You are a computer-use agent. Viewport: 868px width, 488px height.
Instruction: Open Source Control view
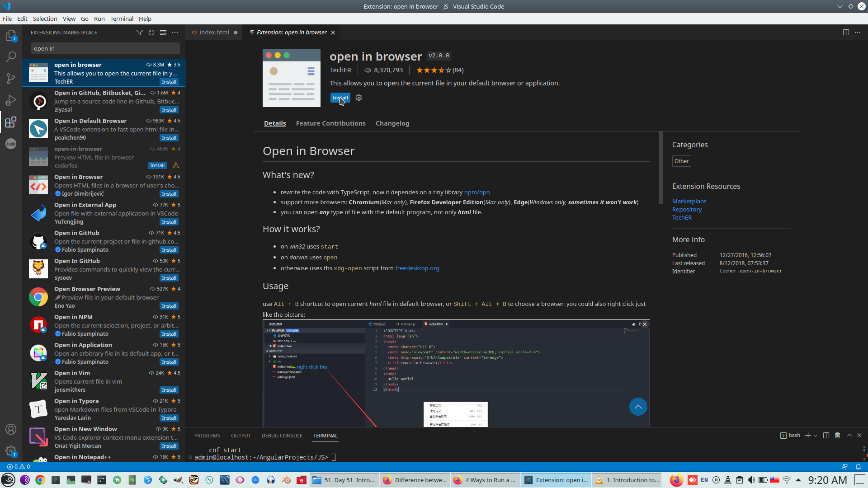11,79
